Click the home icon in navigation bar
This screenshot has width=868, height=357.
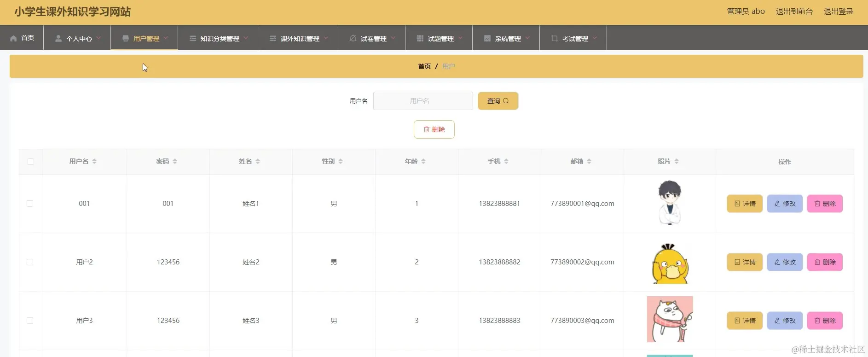[13, 38]
